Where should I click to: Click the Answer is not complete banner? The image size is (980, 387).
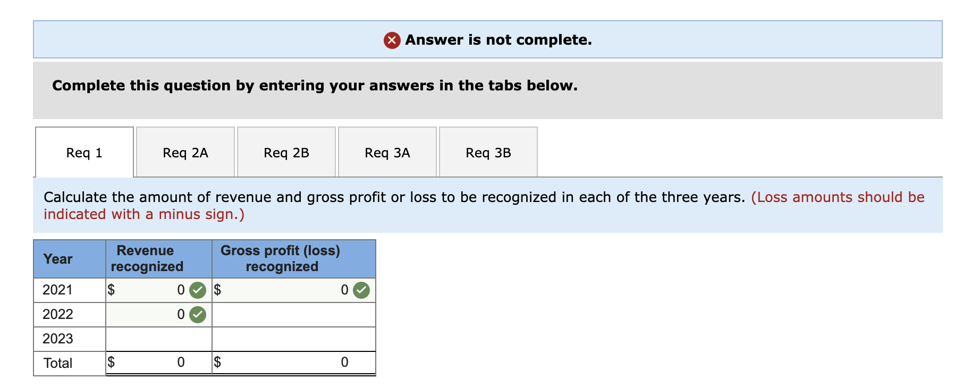[489, 39]
